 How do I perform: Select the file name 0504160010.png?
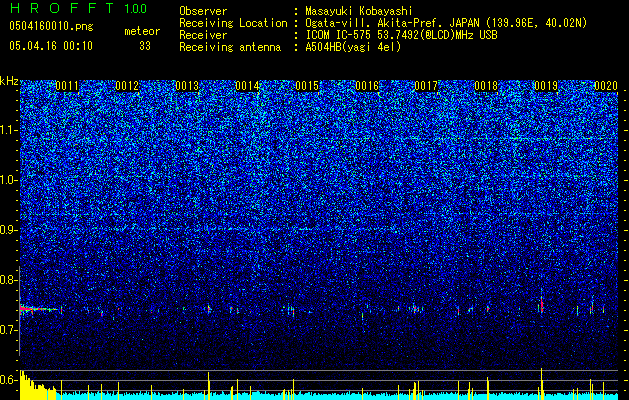click(x=51, y=27)
